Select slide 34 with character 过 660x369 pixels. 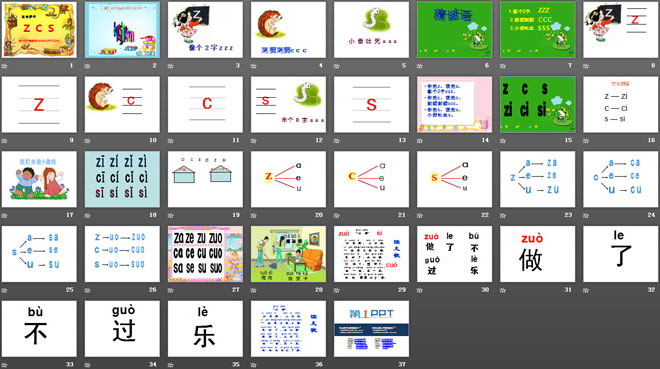(x=122, y=329)
